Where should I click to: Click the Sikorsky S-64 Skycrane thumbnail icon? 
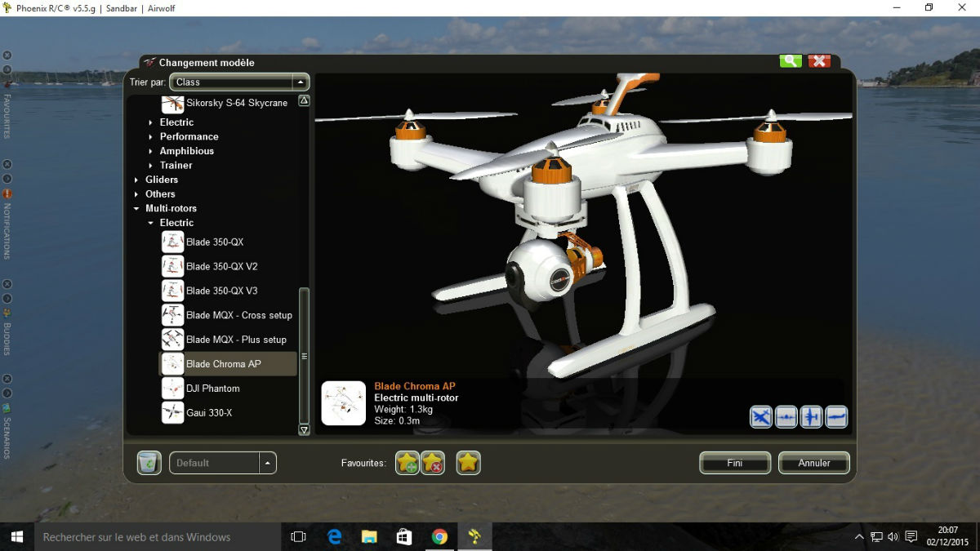(x=173, y=103)
